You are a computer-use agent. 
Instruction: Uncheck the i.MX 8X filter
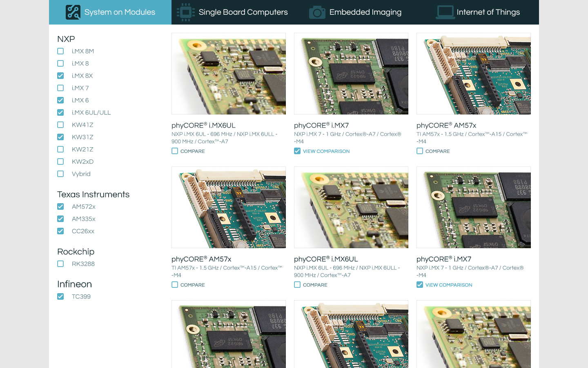point(61,76)
